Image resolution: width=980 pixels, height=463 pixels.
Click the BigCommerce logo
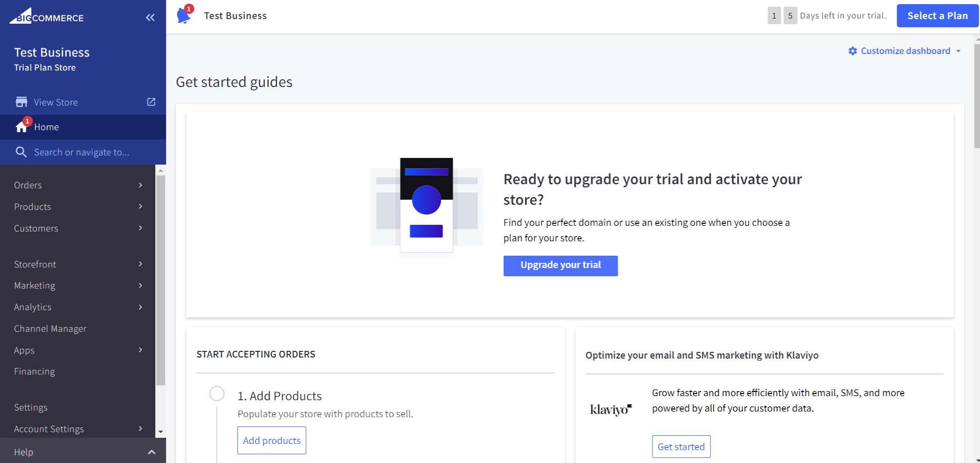45,16
